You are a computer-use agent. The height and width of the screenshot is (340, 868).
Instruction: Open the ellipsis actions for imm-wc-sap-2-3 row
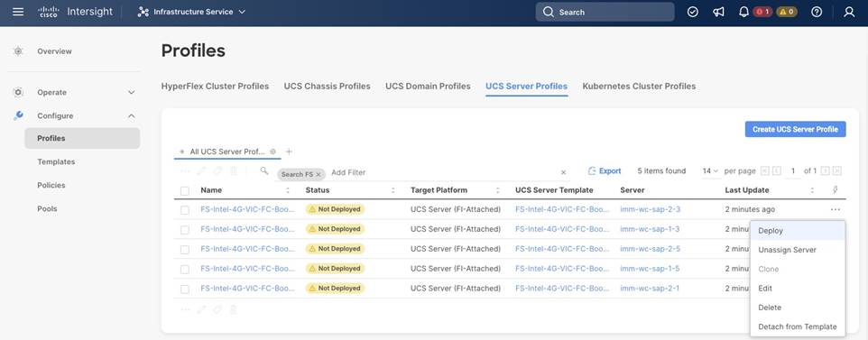(x=836, y=209)
